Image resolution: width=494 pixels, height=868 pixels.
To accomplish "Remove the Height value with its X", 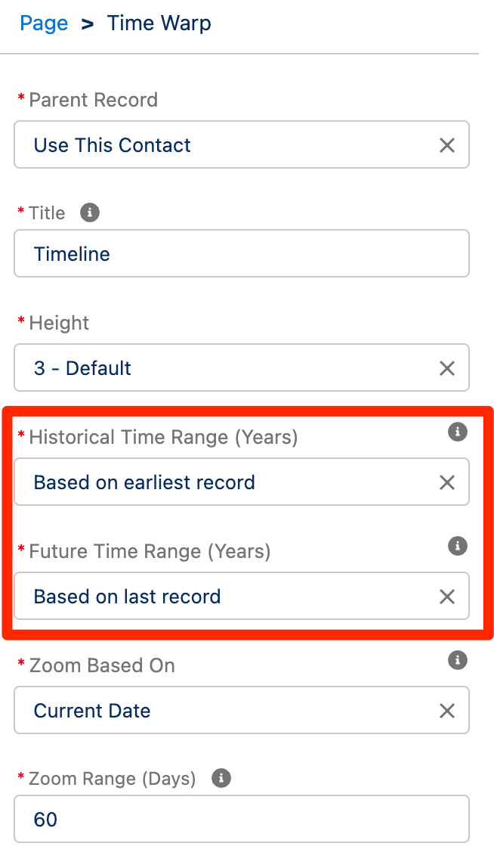I will (x=446, y=367).
